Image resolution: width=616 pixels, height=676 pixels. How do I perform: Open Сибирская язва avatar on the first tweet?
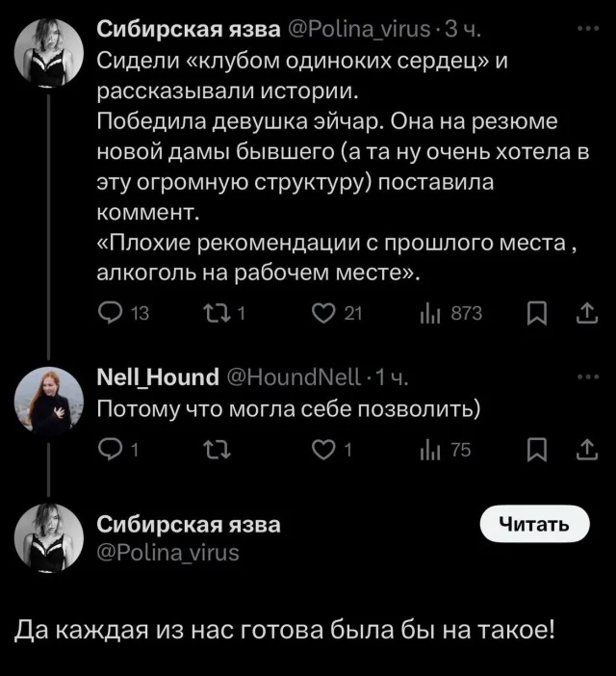coord(46,53)
